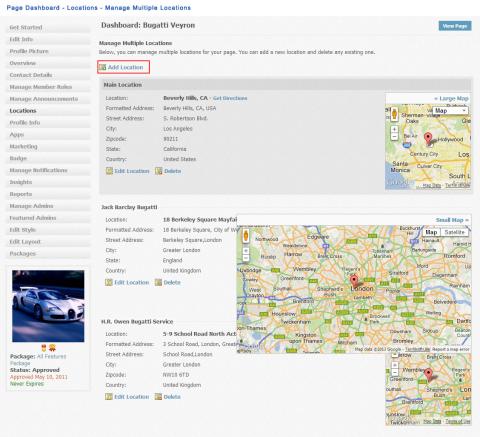Open Manage Admins in the sidebar
Screen dimensions: 480x437
coord(48,206)
